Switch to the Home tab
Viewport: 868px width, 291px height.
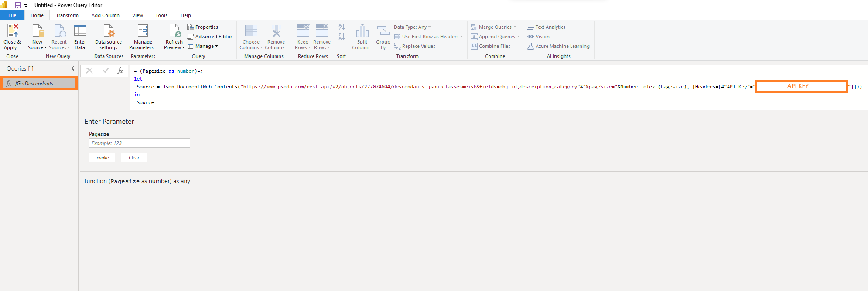37,15
